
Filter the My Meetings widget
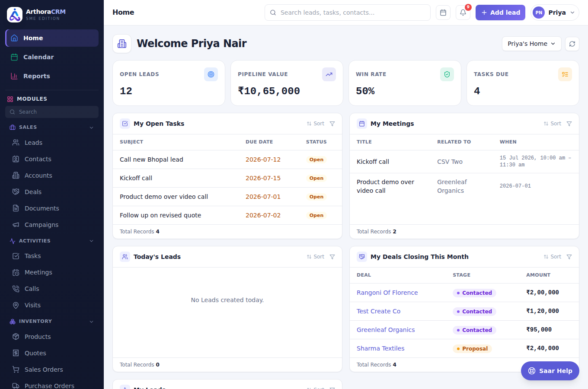[x=569, y=124]
